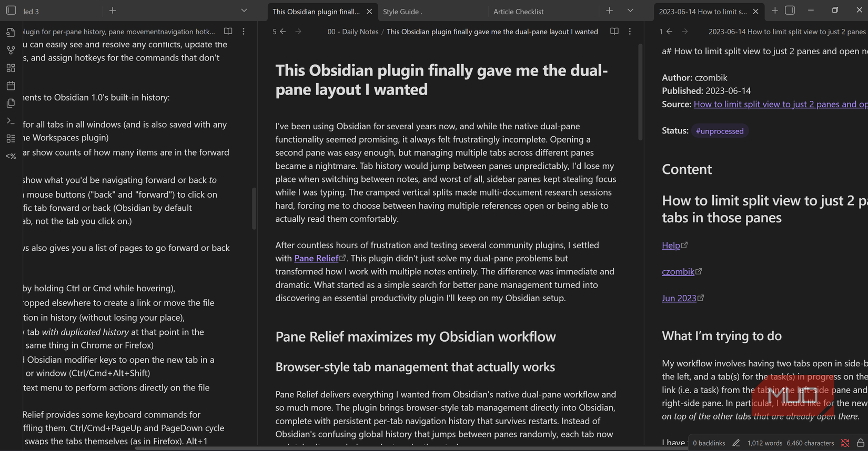Click the left pane note title in header
Viewport: 868px width, 451px height.
[x=119, y=32]
